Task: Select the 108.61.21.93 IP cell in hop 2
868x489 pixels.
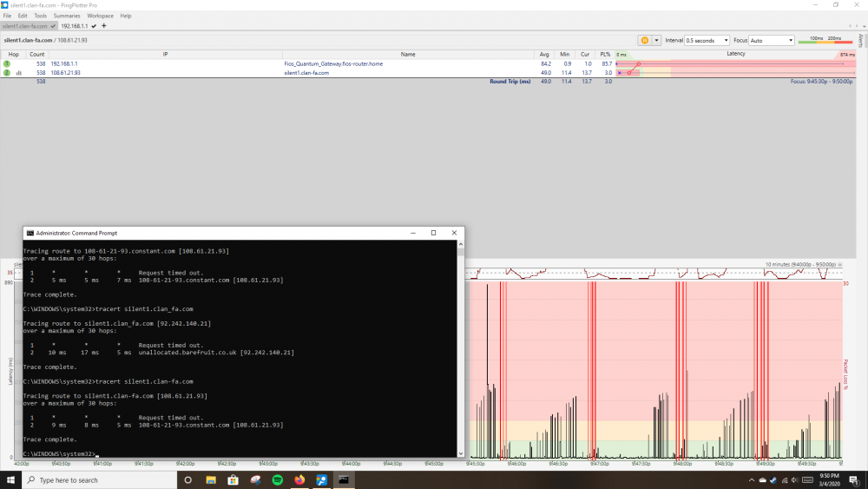Action: click(65, 73)
